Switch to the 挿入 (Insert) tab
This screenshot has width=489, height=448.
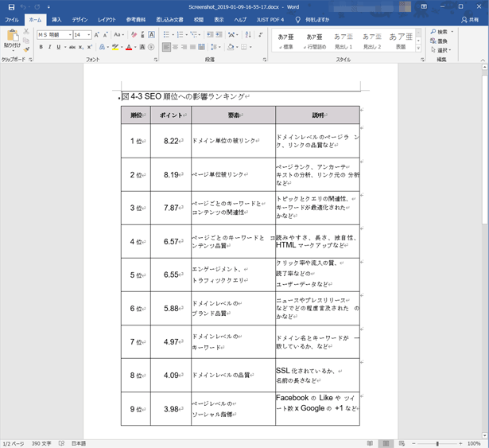(x=56, y=20)
